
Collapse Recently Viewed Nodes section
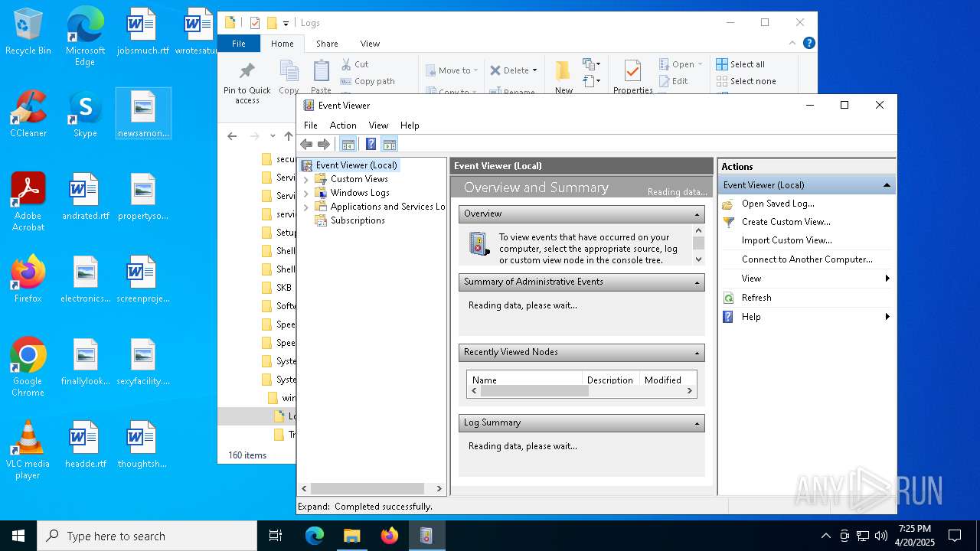point(697,353)
